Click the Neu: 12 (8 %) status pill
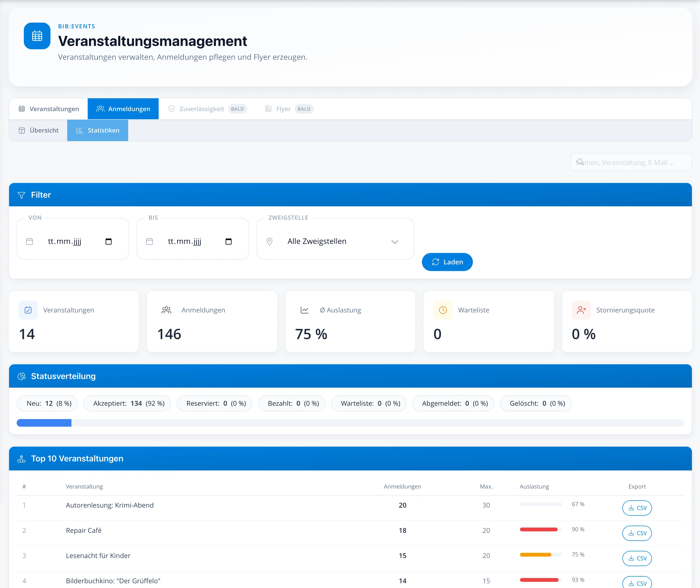Screen dimensions: 700x588 coord(47,403)
